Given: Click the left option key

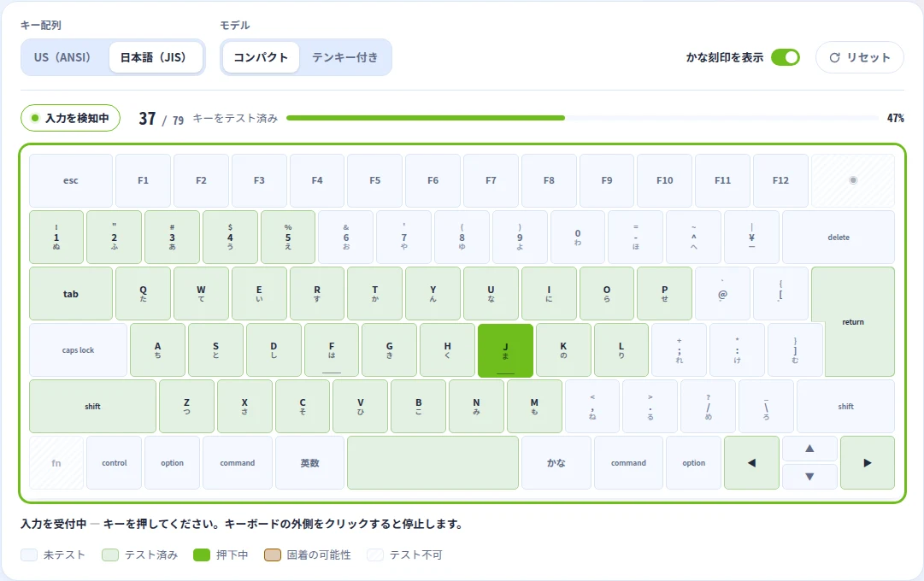Looking at the screenshot, I should pyautogui.click(x=172, y=462).
